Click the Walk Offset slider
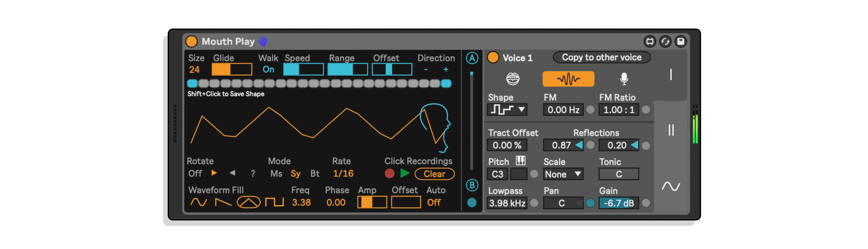Image resolution: width=868 pixels, height=249 pixels. [x=392, y=69]
